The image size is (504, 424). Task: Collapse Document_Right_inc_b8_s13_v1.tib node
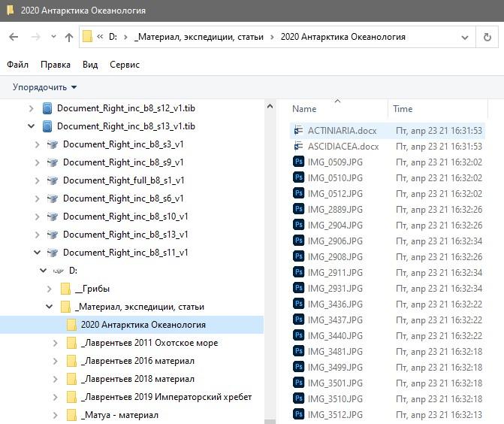click(31, 126)
